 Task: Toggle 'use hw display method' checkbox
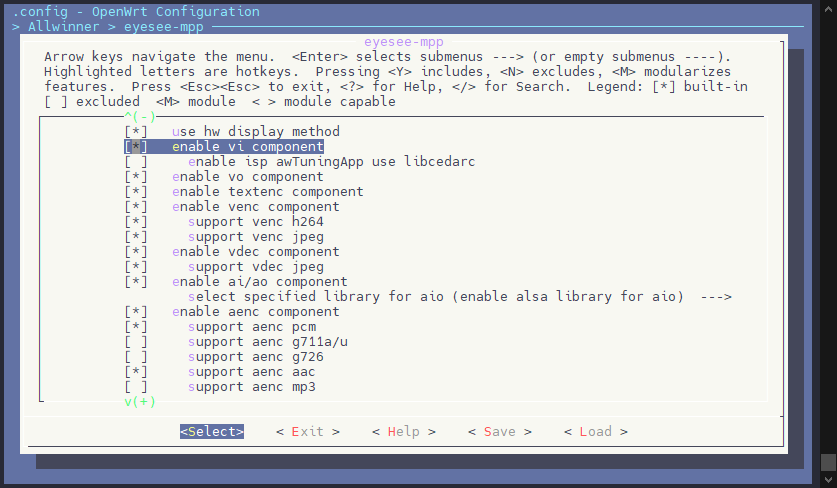click(136, 131)
